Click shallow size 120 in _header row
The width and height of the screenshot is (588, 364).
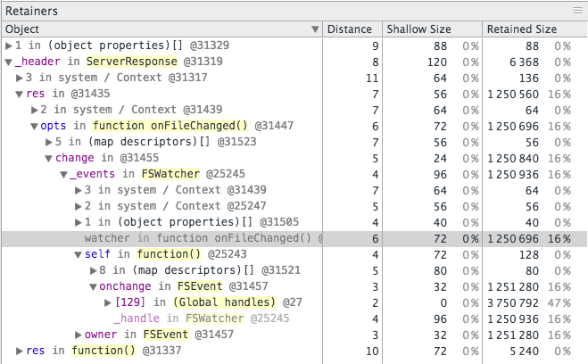coord(437,62)
